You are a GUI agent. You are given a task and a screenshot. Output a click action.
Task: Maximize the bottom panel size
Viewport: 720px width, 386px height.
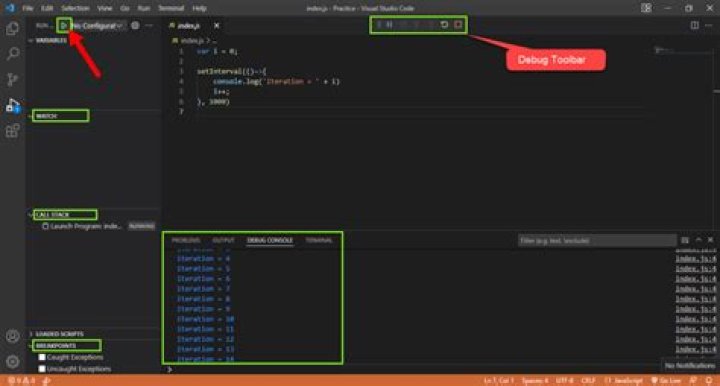pyautogui.click(x=698, y=240)
